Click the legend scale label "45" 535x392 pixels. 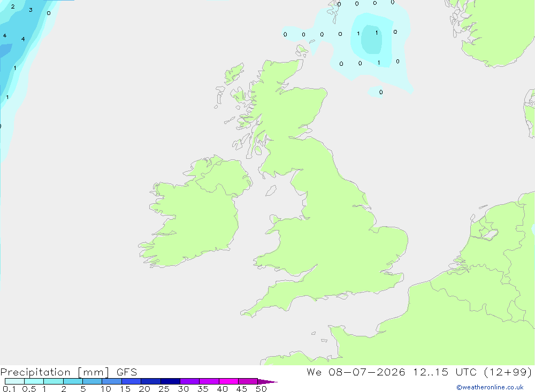click(242, 389)
